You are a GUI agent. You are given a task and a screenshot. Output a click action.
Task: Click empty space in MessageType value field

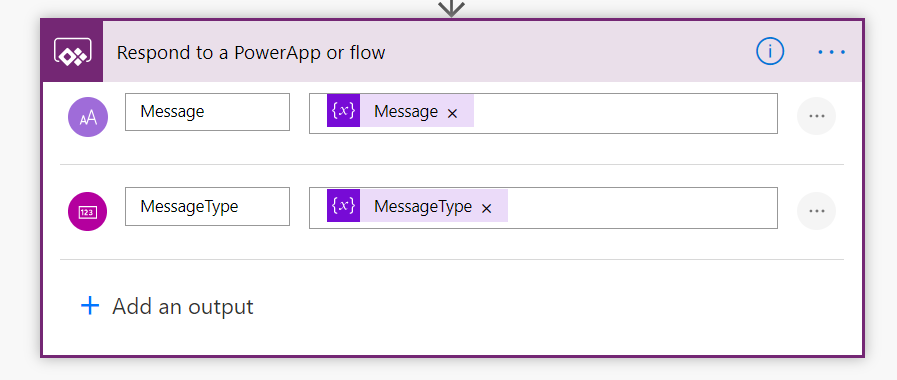pos(641,208)
